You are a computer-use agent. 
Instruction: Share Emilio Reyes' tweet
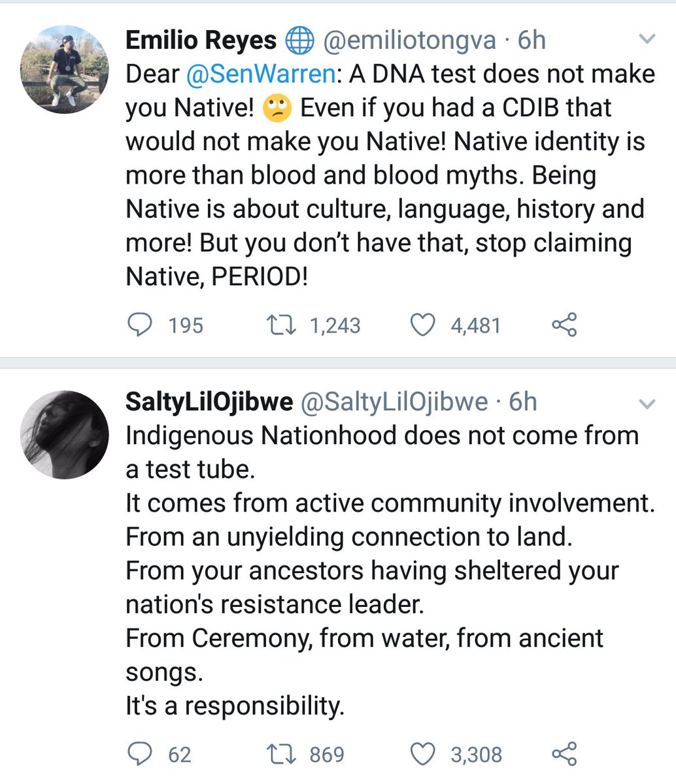pos(564,325)
